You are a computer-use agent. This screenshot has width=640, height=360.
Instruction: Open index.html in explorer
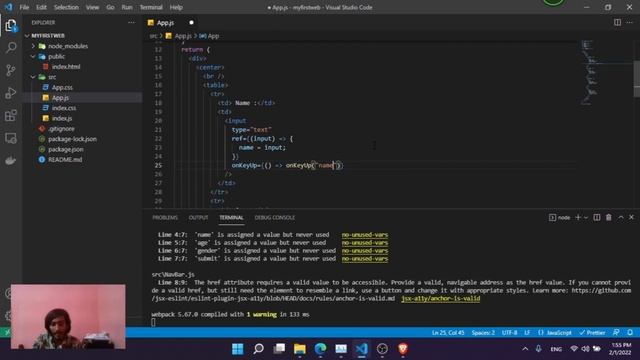pos(66,67)
